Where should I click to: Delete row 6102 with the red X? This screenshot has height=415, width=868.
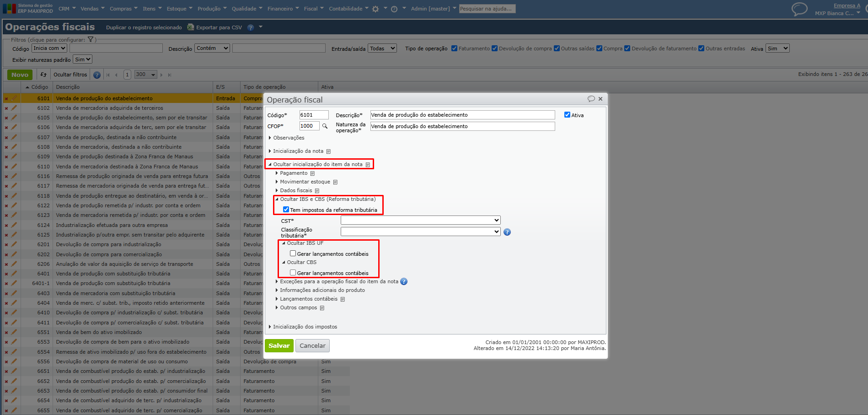tap(6, 108)
